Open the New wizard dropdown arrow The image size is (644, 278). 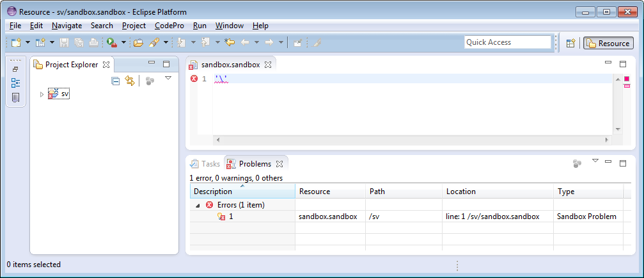coord(28,42)
